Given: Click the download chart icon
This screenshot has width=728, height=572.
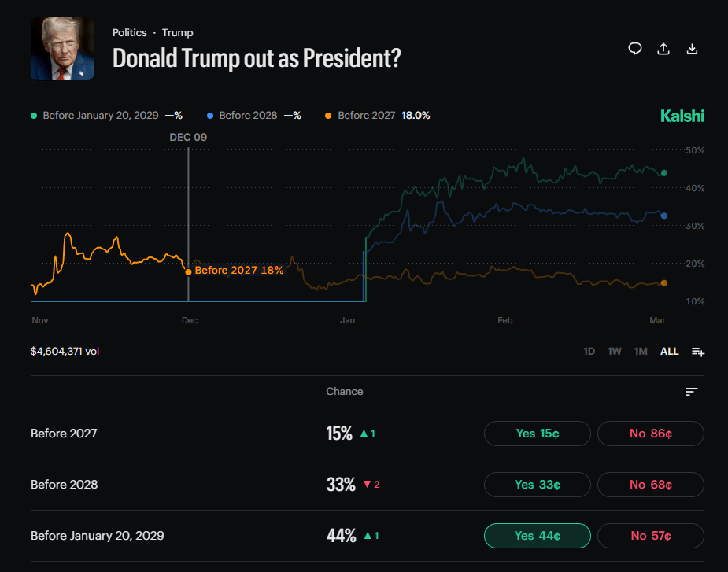Looking at the screenshot, I should tap(692, 49).
